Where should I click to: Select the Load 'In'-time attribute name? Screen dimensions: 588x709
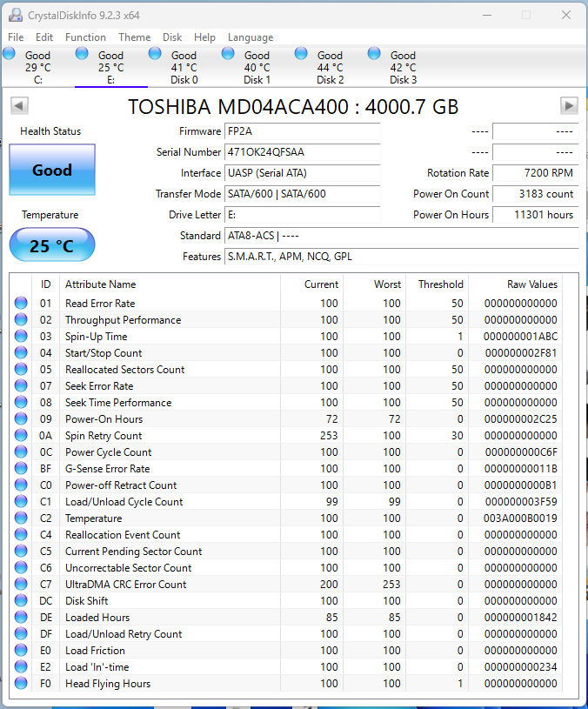pyautogui.click(x=97, y=667)
